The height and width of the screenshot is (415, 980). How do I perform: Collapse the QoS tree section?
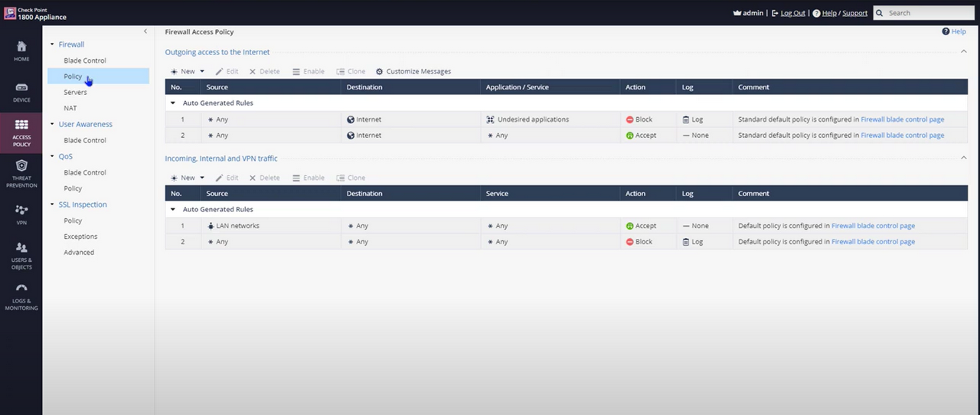pos(52,156)
